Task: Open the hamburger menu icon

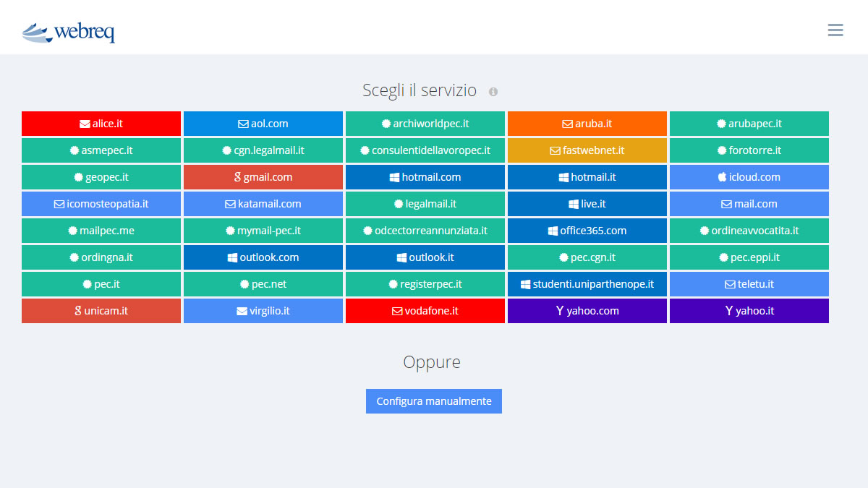Action: [835, 30]
